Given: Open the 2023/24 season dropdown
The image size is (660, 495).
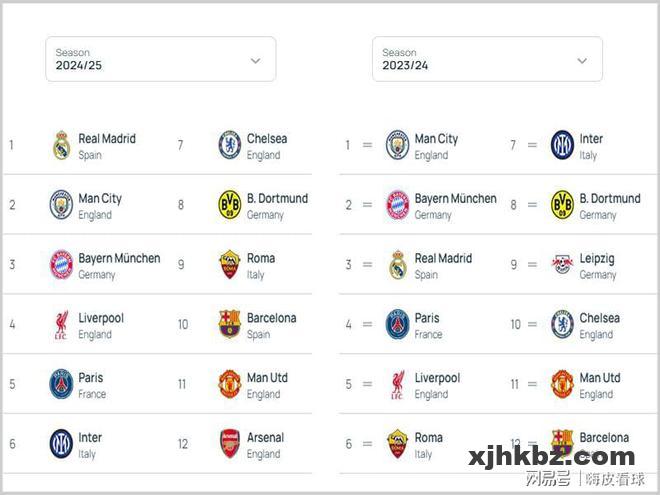Looking at the screenshot, I should coord(487,59).
